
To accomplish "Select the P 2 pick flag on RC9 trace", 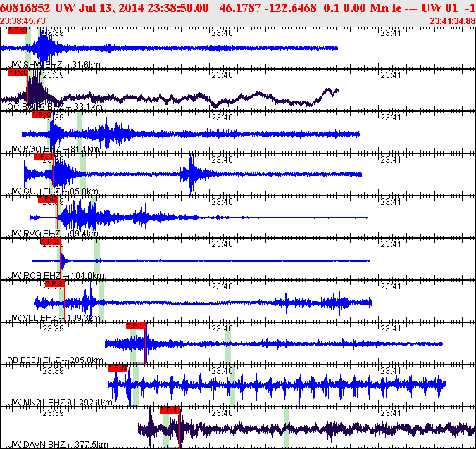I will click(50, 241).
